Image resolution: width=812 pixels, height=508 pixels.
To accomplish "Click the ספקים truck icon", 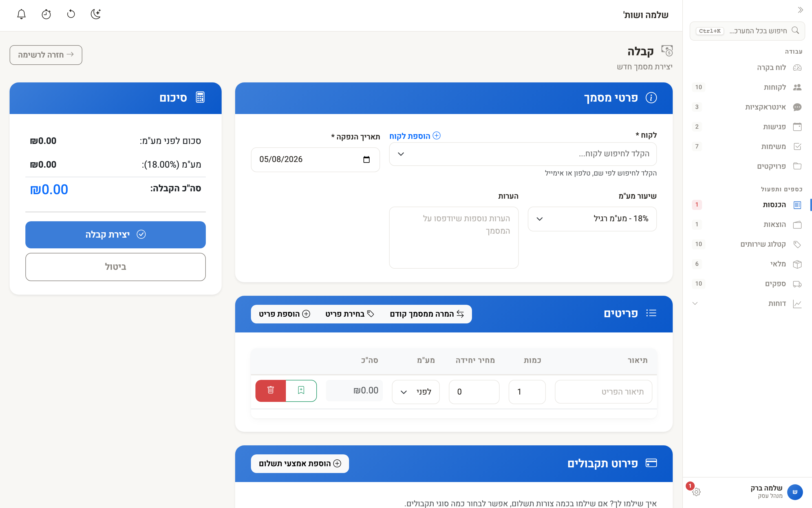I will click(x=797, y=284).
